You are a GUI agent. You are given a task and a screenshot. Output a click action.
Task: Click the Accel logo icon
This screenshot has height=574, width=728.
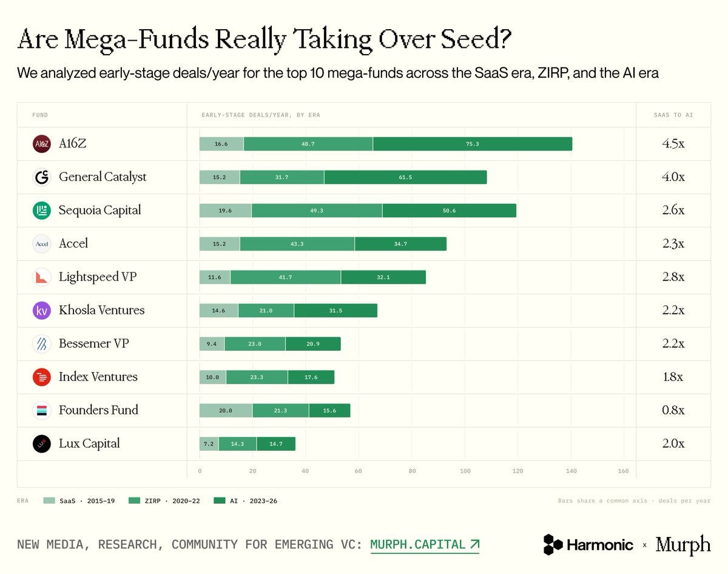coord(42,244)
